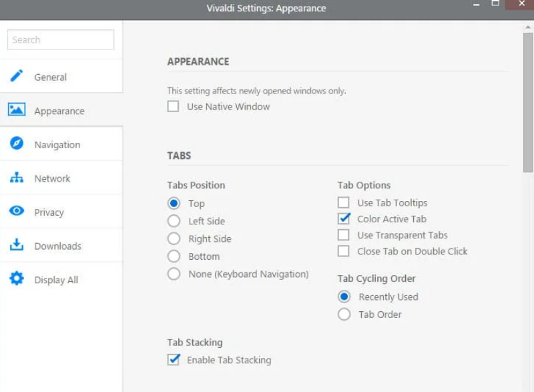Viewport: 534px width, 392px height.
Task: Click the gear icon for Display All
Action: click(16, 278)
